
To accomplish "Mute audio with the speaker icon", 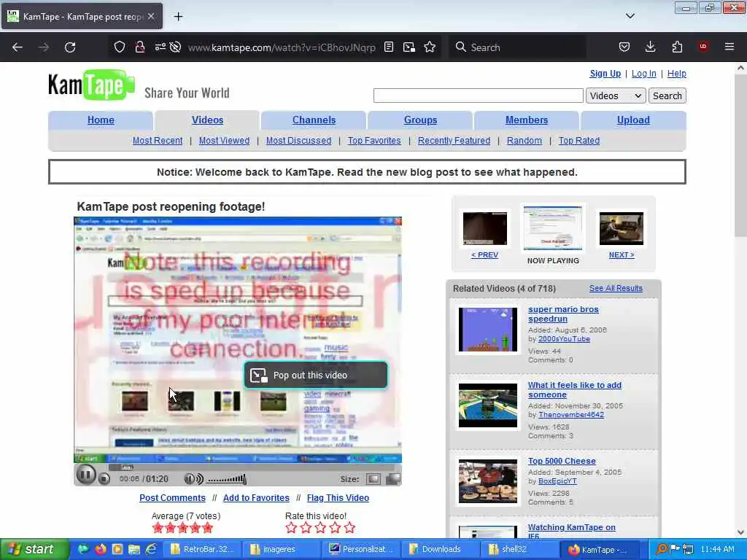I will pyautogui.click(x=193, y=479).
